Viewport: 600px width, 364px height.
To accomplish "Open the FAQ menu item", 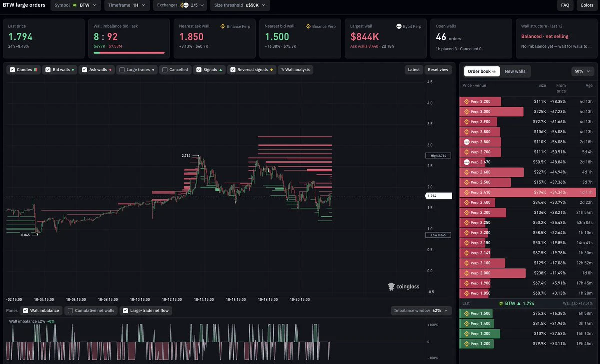I will pyautogui.click(x=565, y=5).
